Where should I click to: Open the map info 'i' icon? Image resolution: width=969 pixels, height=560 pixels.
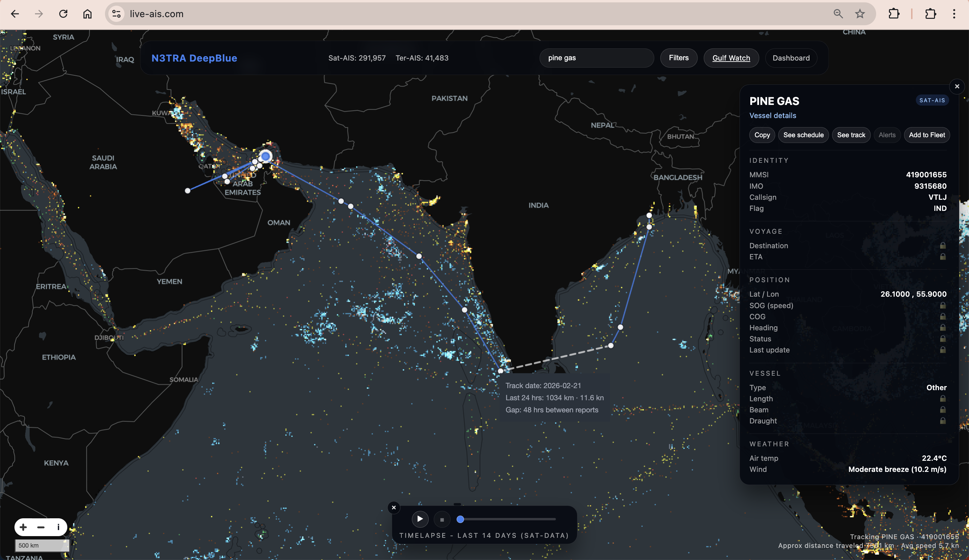click(58, 527)
